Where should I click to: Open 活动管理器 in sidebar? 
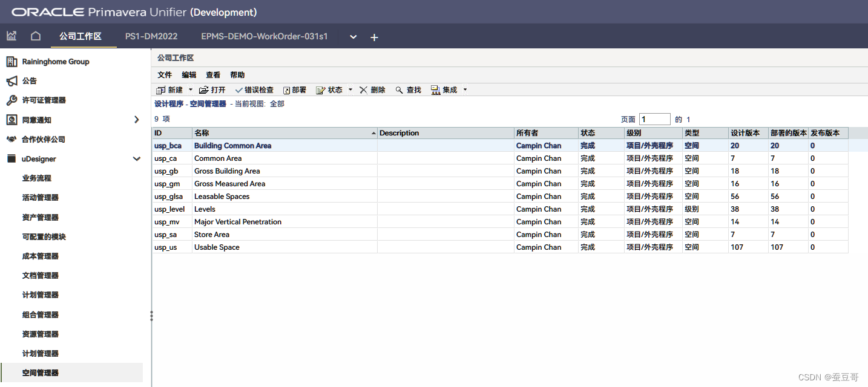pyautogui.click(x=41, y=198)
